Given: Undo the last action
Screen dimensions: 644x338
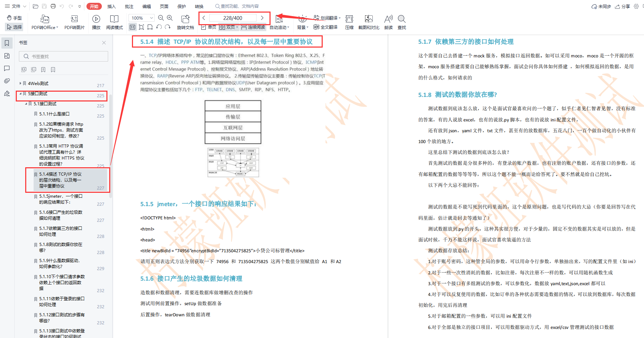Looking at the screenshot, I should pos(62,6).
